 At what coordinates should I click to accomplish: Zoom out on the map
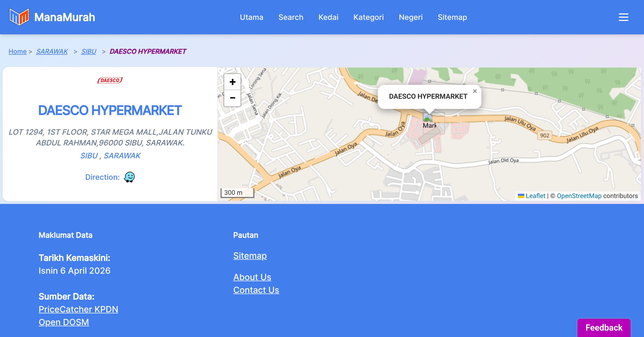click(232, 98)
